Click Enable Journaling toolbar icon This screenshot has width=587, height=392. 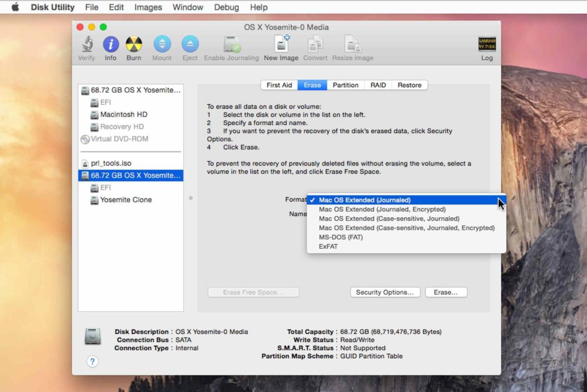[x=232, y=45]
